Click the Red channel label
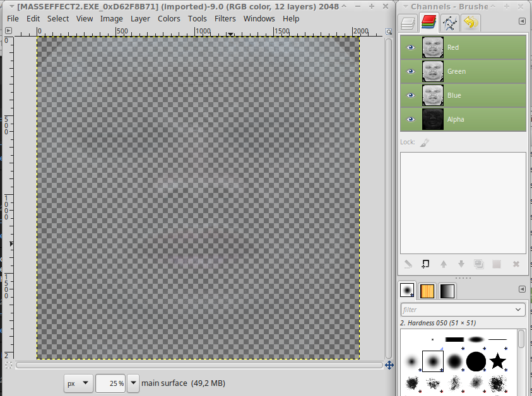 pos(453,47)
